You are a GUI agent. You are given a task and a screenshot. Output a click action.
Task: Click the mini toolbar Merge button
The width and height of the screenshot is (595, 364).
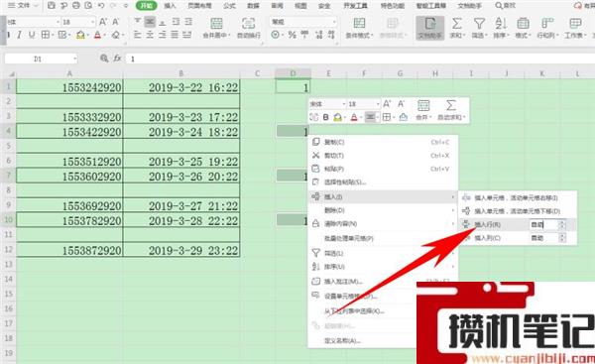[423, 110]
